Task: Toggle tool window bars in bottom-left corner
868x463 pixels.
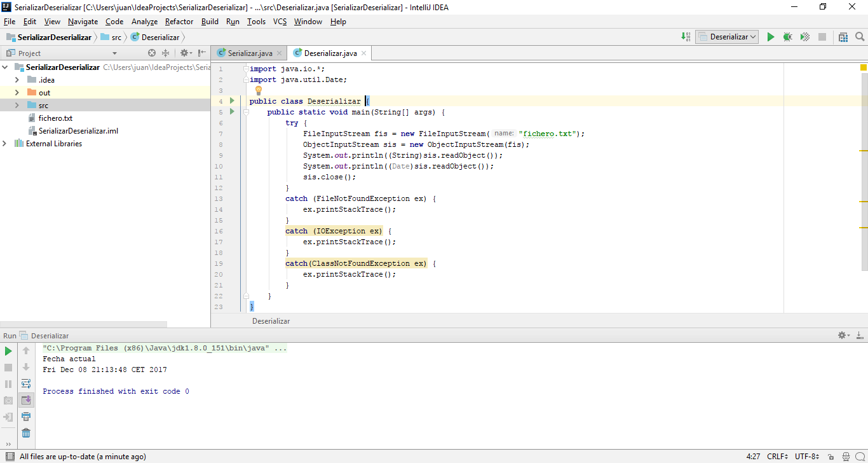Action: point(9,456)
